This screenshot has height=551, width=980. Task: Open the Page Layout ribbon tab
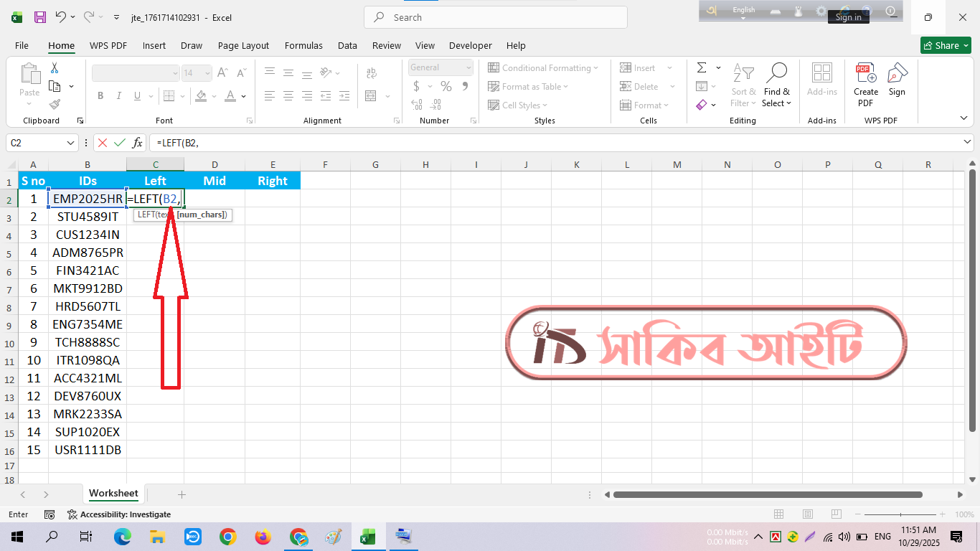pyautogui.click(x=243, y=45)
